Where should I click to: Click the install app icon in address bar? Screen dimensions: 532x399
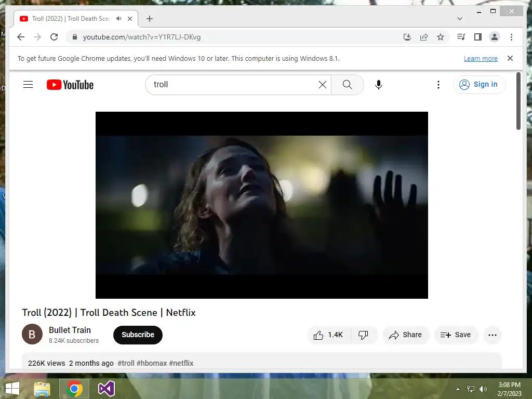click(x=407, y=37)
